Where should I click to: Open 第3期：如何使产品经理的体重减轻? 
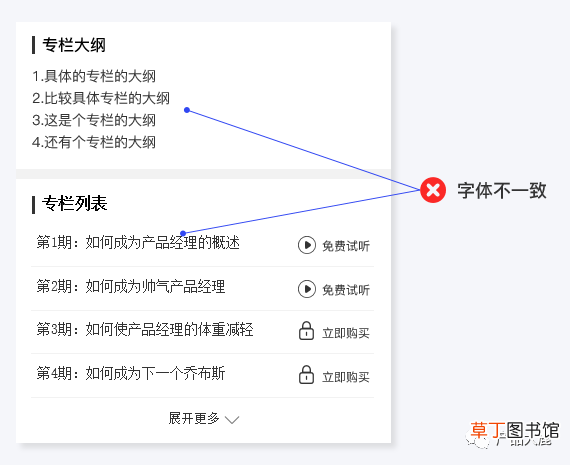point(145,329)
